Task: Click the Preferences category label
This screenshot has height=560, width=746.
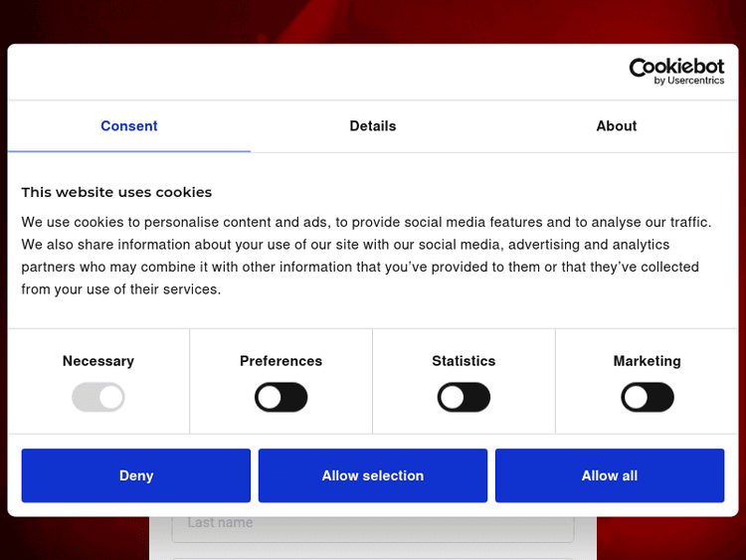Action: pyautogui.click(x=281, y=361)
